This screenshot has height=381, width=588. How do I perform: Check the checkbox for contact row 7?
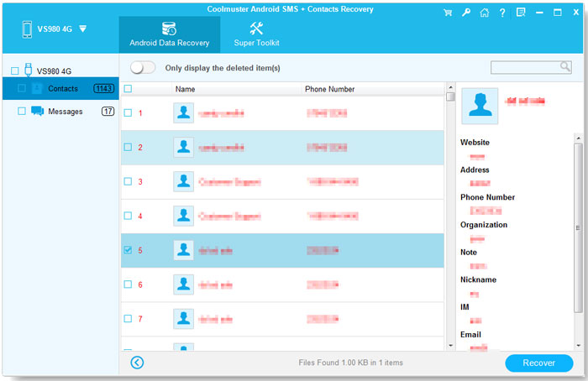[128, 318]
